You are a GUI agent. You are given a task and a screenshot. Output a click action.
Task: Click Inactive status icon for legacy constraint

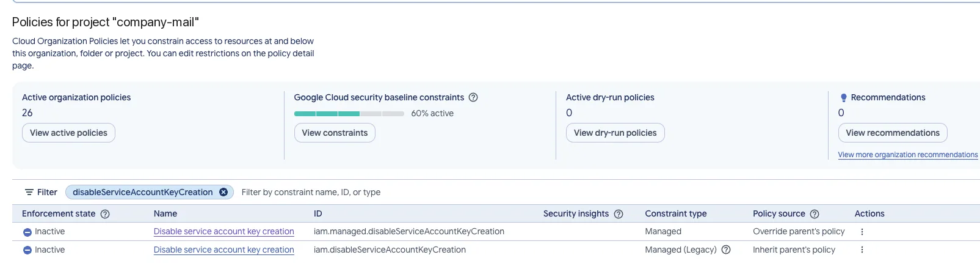click(x=27, y=250)
